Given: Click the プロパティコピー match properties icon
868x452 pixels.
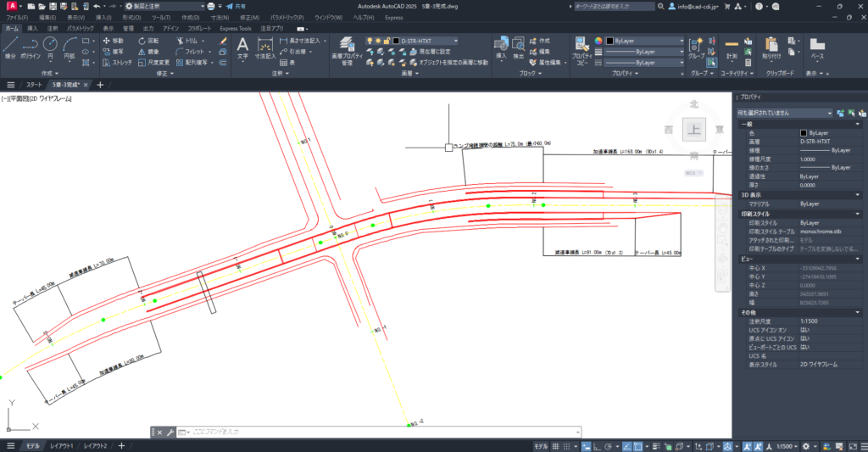Looking at the screenshot, I should point(581,49).
